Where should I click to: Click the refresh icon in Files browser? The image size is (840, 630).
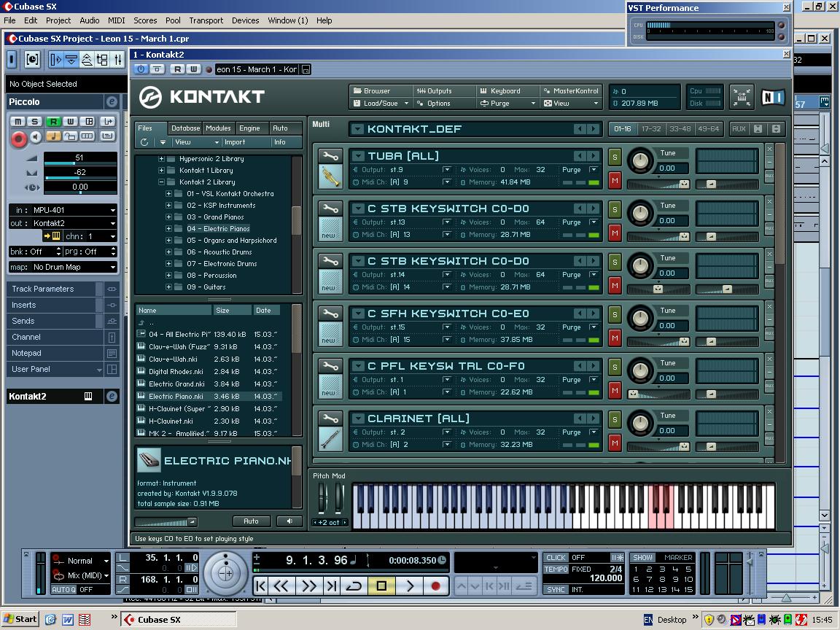[144, 142]
